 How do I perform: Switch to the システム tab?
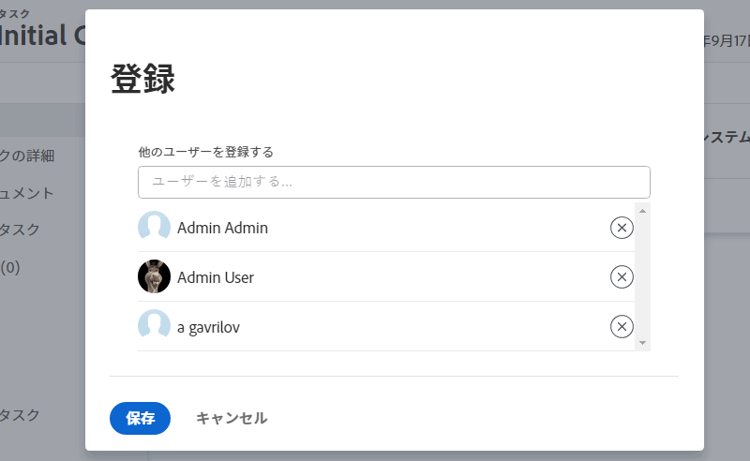727,137
